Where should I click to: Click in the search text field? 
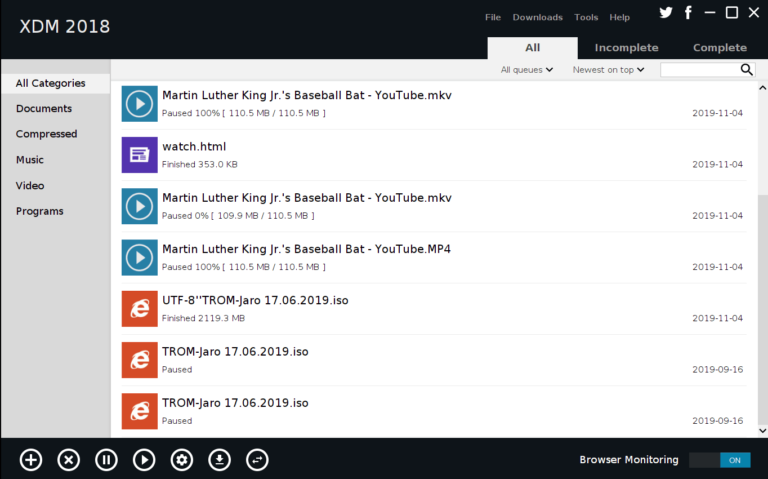(699, 70)
